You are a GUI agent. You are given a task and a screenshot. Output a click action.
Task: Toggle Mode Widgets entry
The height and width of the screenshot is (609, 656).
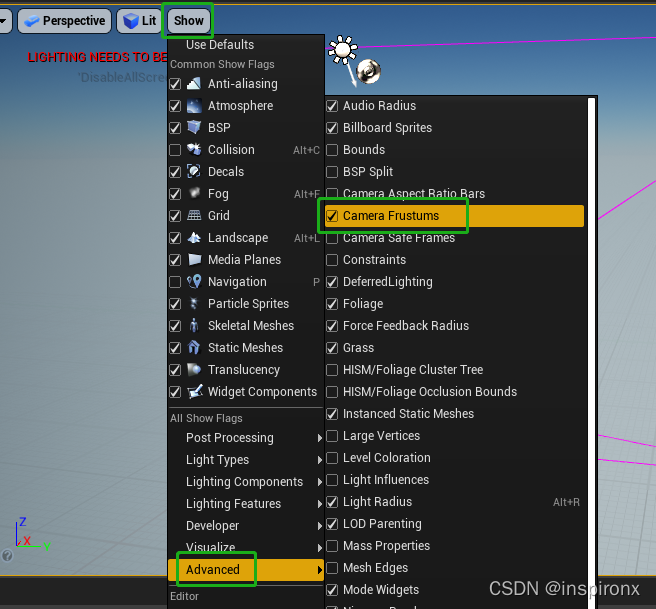click(455, 590)
